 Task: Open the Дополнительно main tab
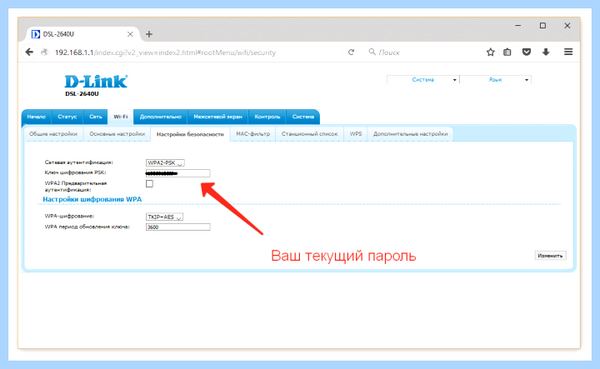(x=160, y=117)
